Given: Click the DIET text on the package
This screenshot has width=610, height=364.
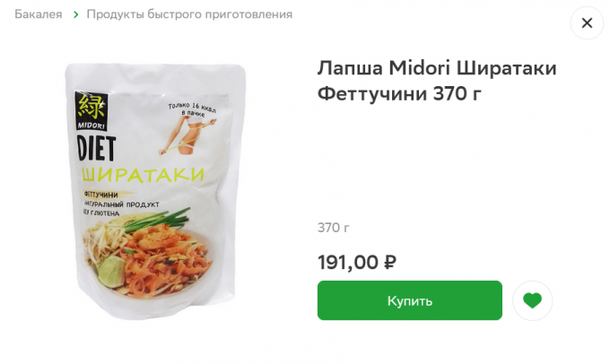Looking at the screenshot, I should (x=96, y=149).
